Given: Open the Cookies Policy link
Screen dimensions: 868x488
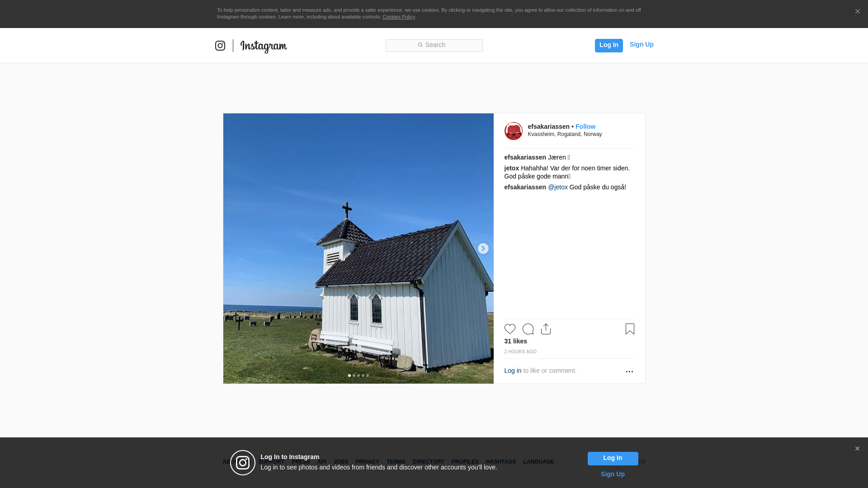Looking at the screenshot, I should [399, 17].
